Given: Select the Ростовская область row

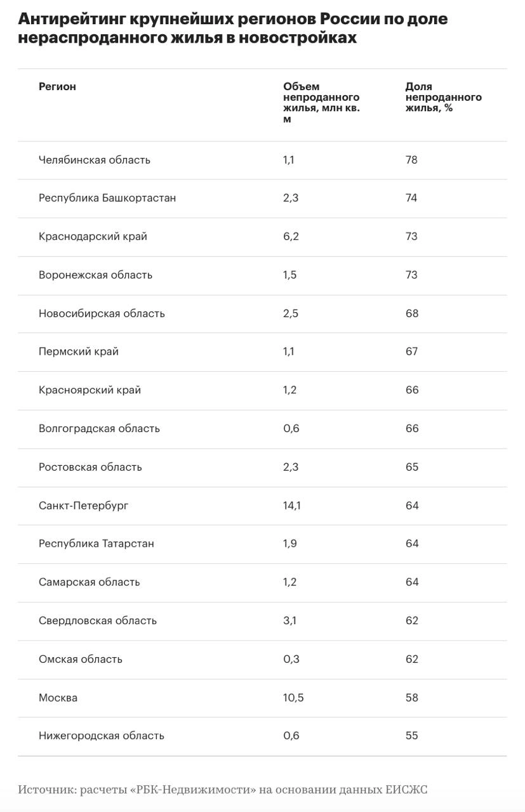Looking at the screenshot, I should pyautogui.click(x=262, y=468).
